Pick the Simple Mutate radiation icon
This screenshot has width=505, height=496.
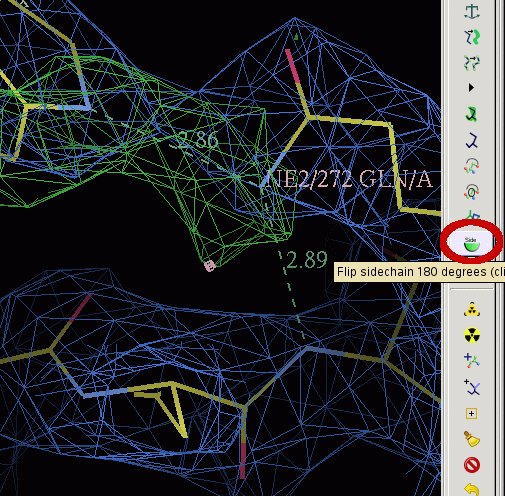pyautogui.click(x=472, y=335)
